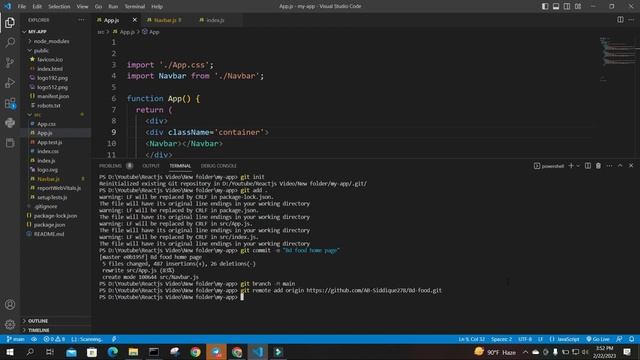
Task: Open the Help menu
Action: click(x=157, y=7)
